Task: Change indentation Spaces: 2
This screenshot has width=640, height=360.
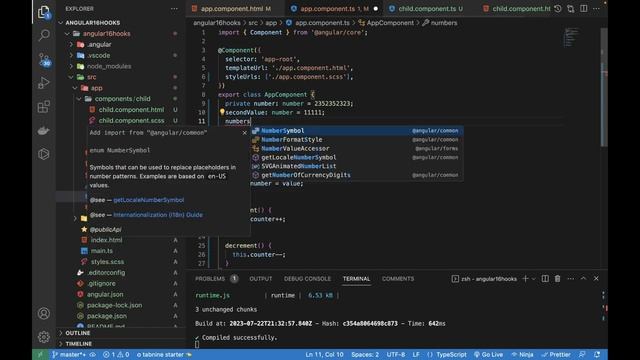Action: 365,354
